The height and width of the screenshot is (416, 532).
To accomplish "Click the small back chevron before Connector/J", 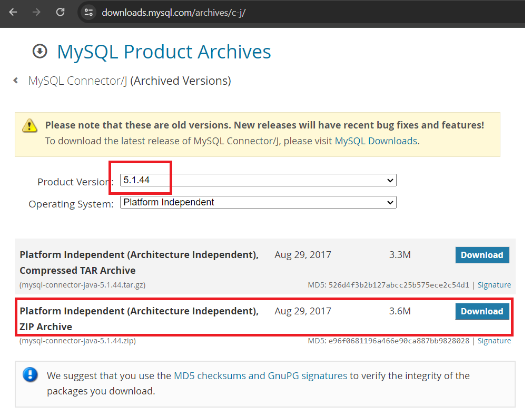I will (x=16, y=81).
